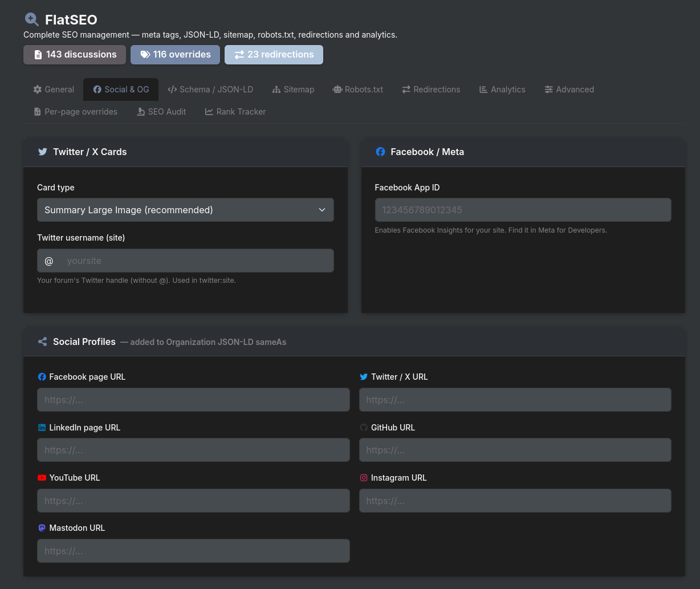Click the Facebook icon in Facebook / Meta header
This screenshot has width=700, height=589.
click(x=380, y=152)
